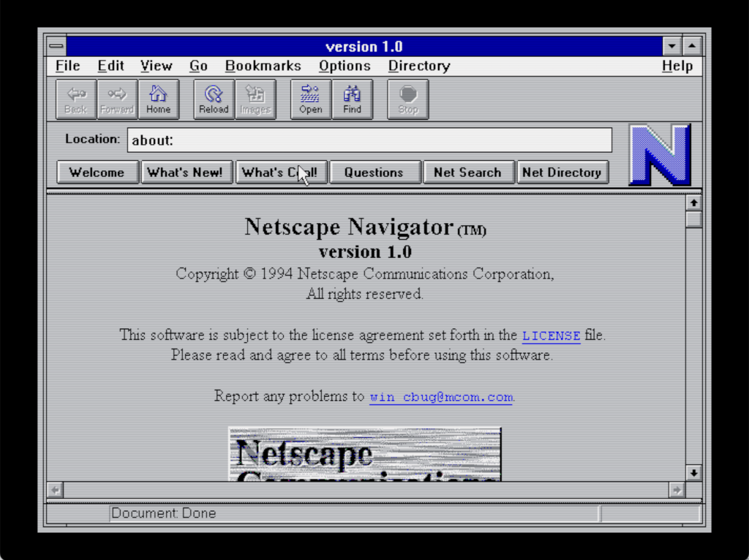Click the 'All rights reserved.' text
Screen dimensions: 749x560
tap(365, 294)
